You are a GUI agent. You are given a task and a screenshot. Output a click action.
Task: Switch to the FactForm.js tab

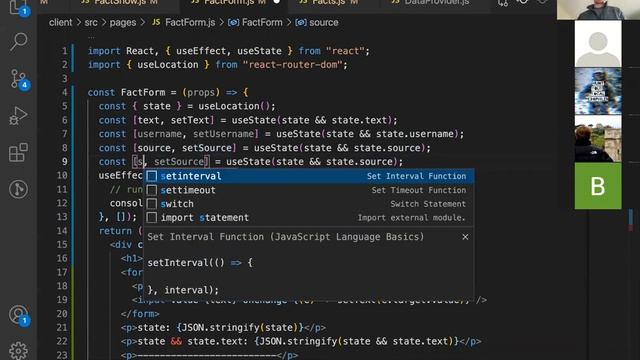[x=234, y=3]
